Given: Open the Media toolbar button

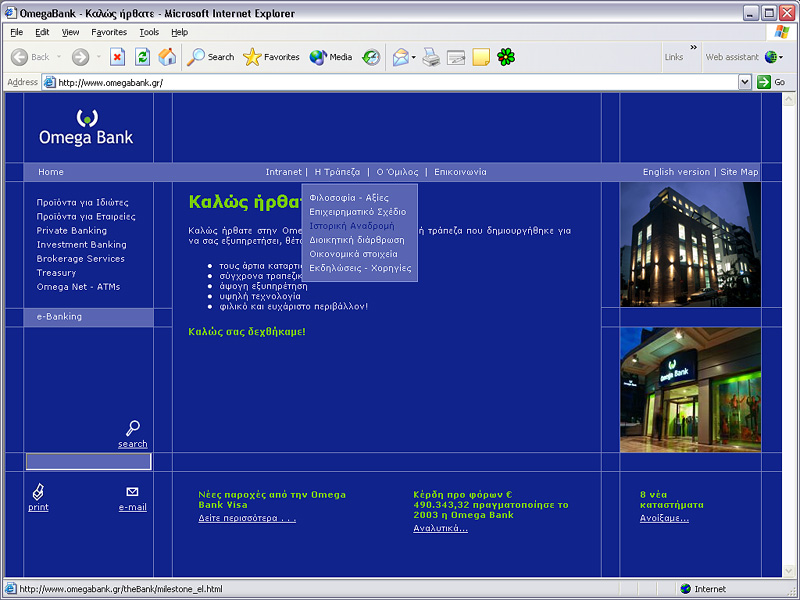Looking at the screenshot, I should pos(331,57).
